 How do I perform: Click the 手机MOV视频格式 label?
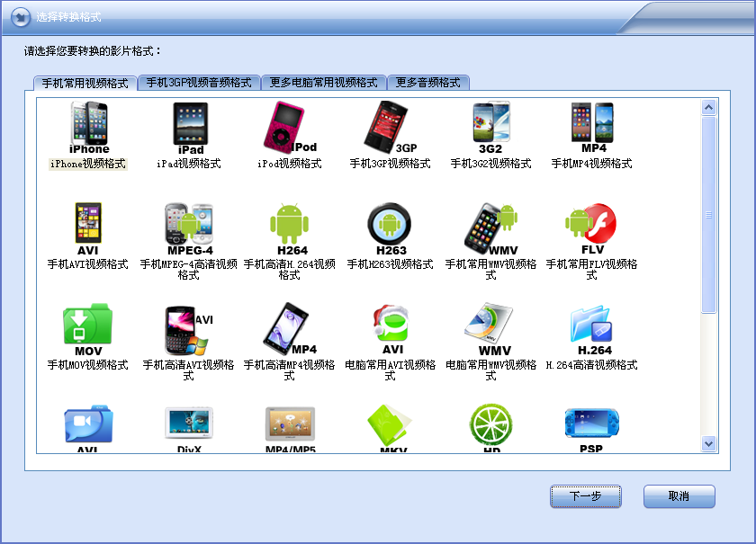[x=88, y=365]
